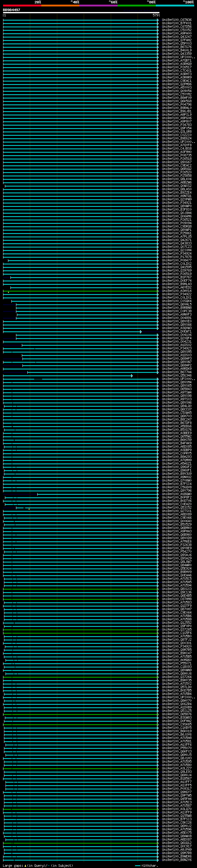197x868 pixels.
Task: Select the UniRef100_Q43359 entry
Action: (x=177, y=54)
